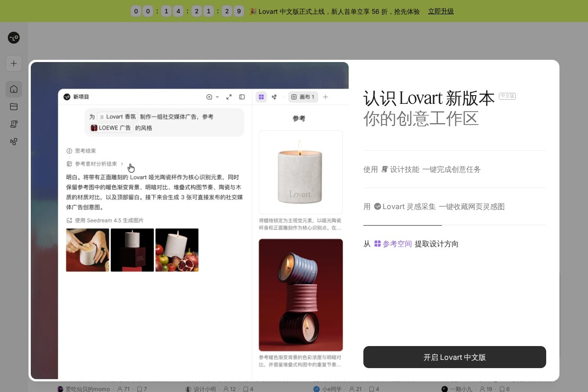Click 开启 Lovart 中文版 button
Viewport: 588px width, 392px height.
[455, 357]
